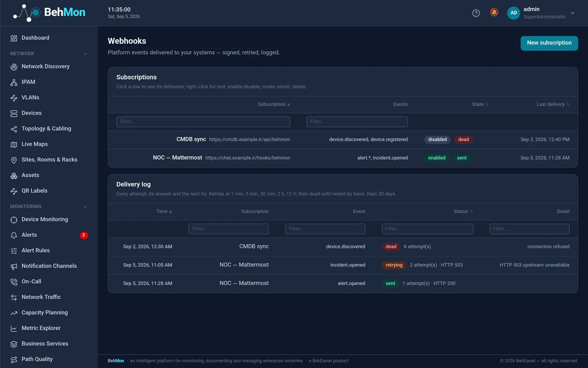Click the QR Labels icon
588x368 pixels.
[14, 191]
